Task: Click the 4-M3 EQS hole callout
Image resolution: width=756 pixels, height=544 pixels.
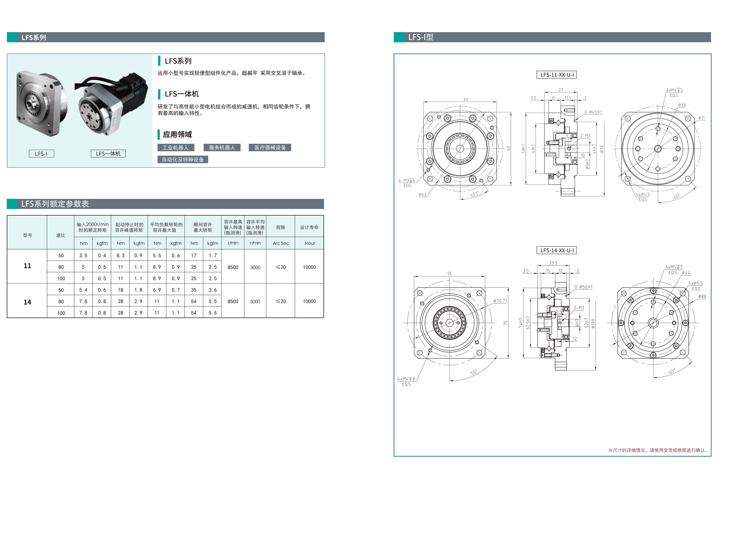Action: (x=407, y=183)
